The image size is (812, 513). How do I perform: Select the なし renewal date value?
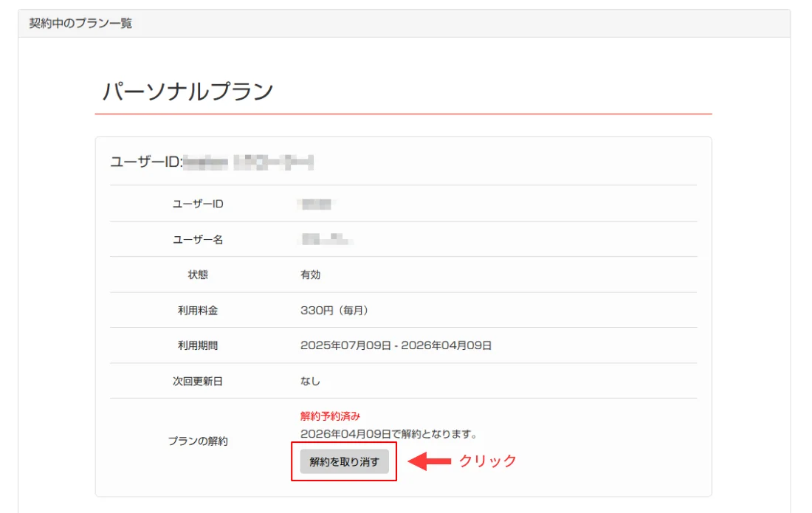(308, 382)
